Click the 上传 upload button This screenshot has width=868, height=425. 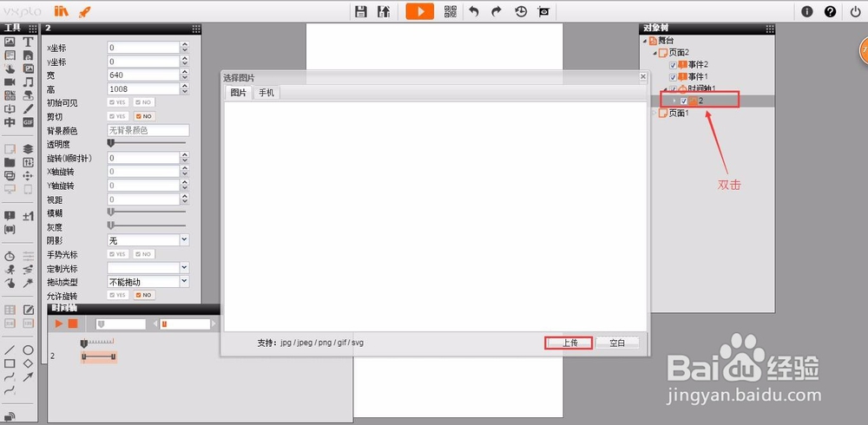point(569,343)
